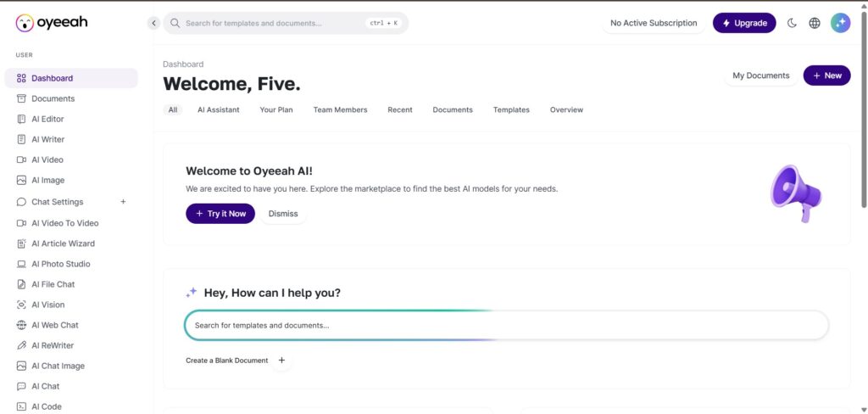Viewport: 868px width, 414px height.
Task: Click the My Documents button
Action: click(x=760, y=76)
